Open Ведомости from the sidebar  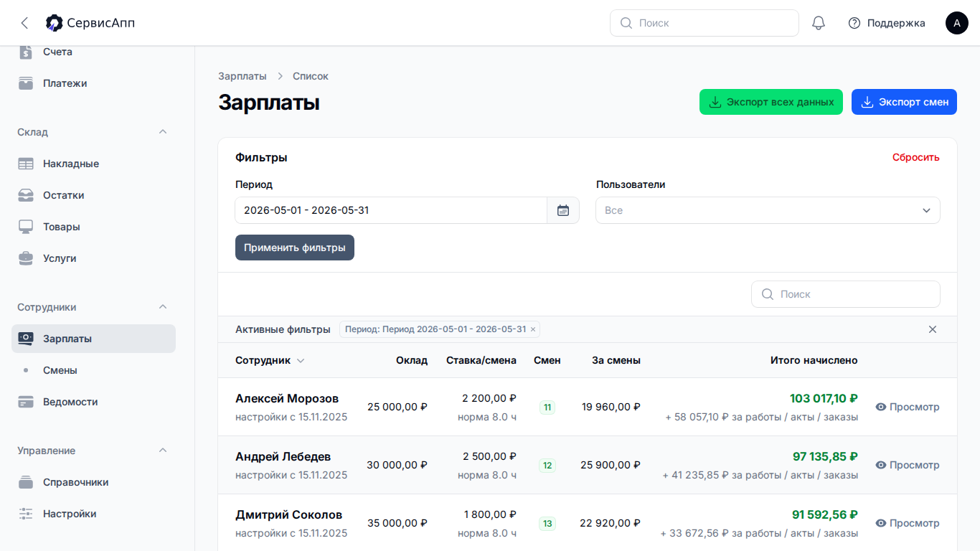tap(93, 402)
